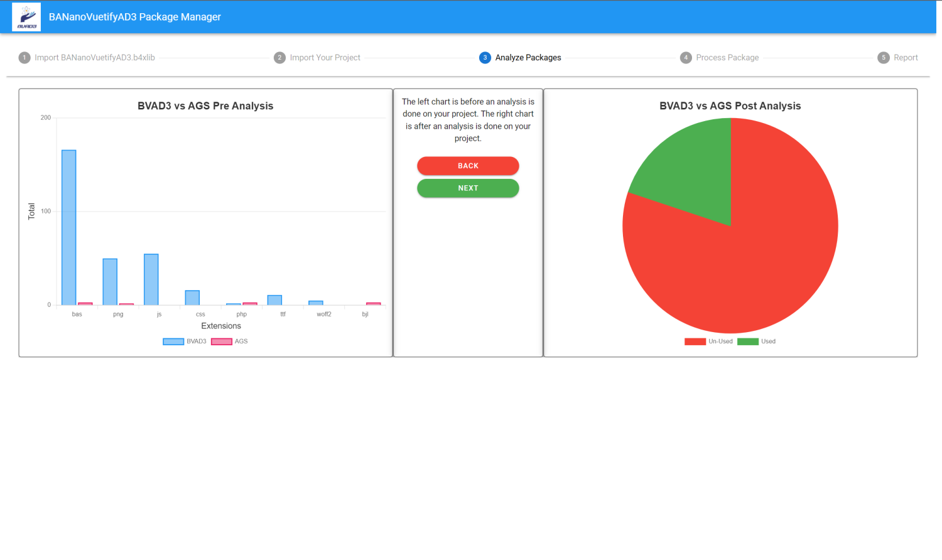The height and width of the screenshot is (560, 942).
Task: Open Import Your Project step
Action: [325, 58]
